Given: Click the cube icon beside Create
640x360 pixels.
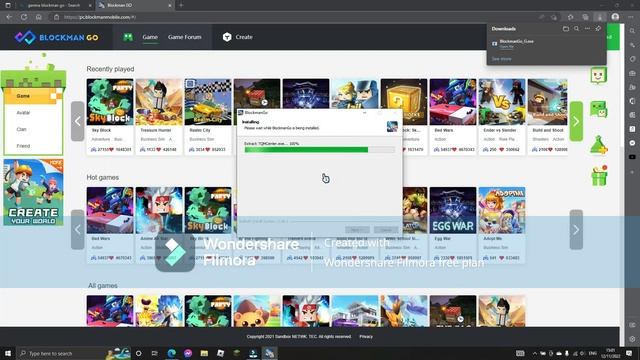Looking at the screenshot, I should (x=227, y=37).
